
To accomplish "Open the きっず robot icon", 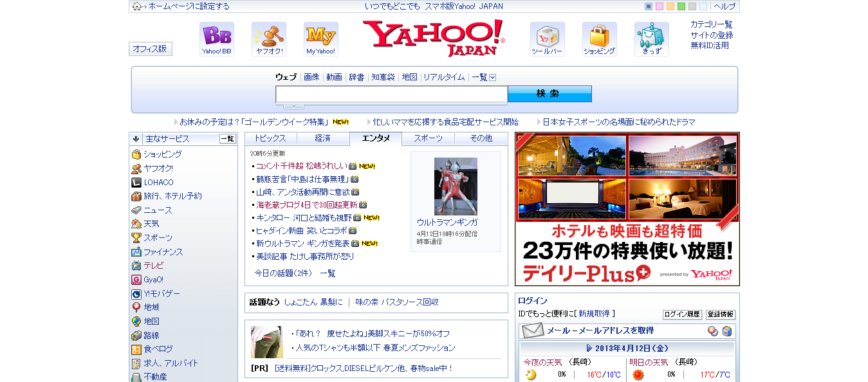I will pyautogui.click(x=652, y=39).
